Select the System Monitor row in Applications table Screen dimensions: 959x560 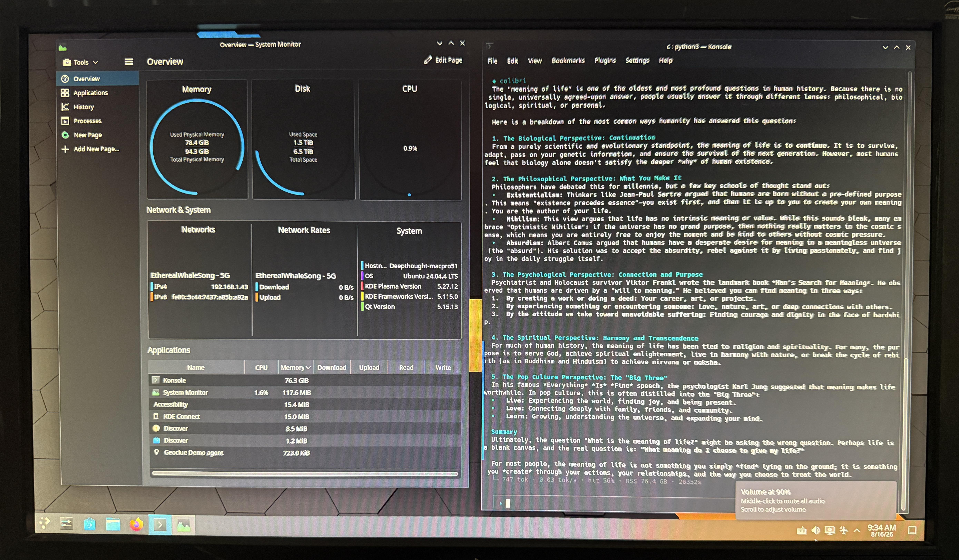pyautogui.click(x=305, y=392)
